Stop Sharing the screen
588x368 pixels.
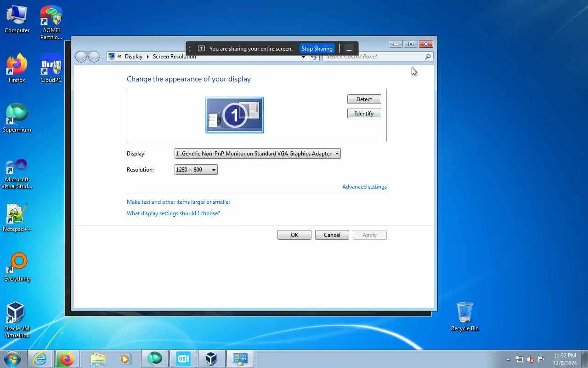317,49
